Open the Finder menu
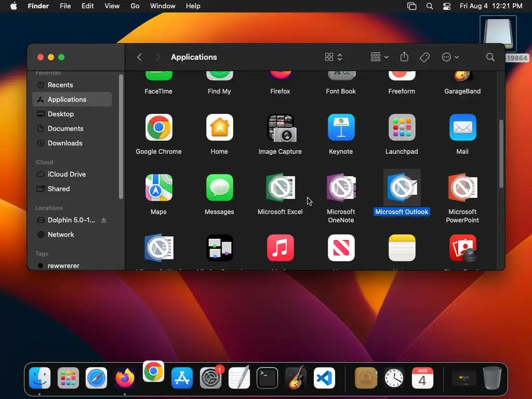532x399 pixels. 38,6
